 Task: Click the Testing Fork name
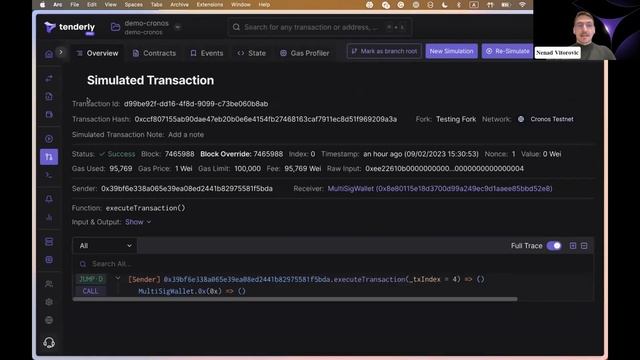click(456, 119)
